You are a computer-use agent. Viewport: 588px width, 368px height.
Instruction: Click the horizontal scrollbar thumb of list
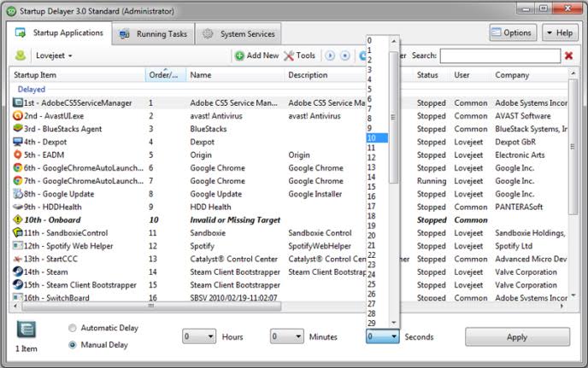[151, 307]
